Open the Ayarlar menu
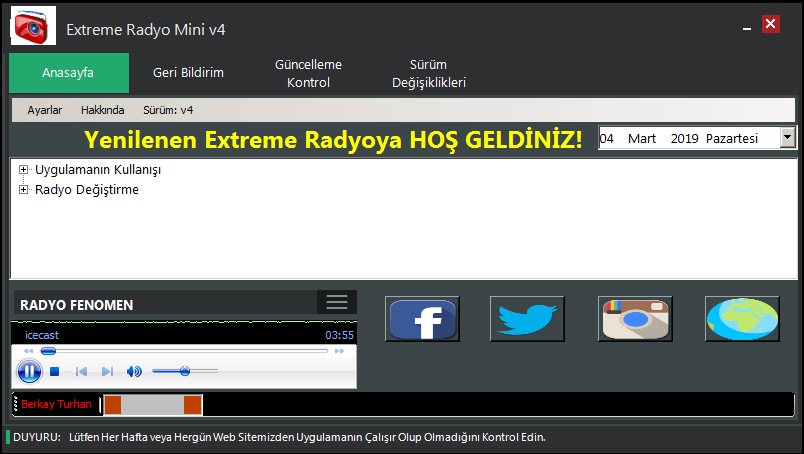The height and width of the screenshot is (454, 804). [x=45, y=110]
